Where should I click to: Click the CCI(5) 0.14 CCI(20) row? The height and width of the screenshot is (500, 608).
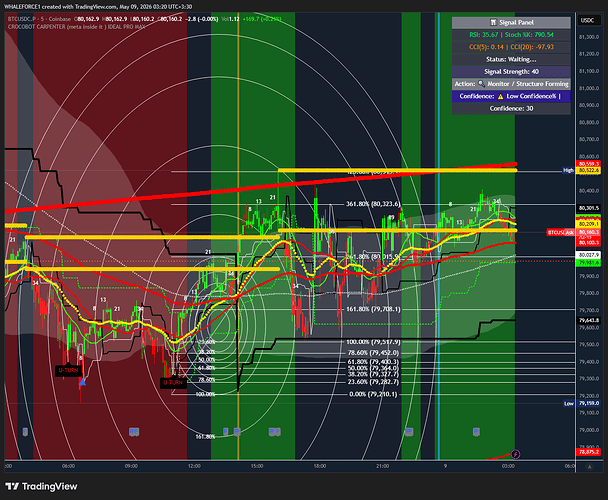tap(511, 47)
